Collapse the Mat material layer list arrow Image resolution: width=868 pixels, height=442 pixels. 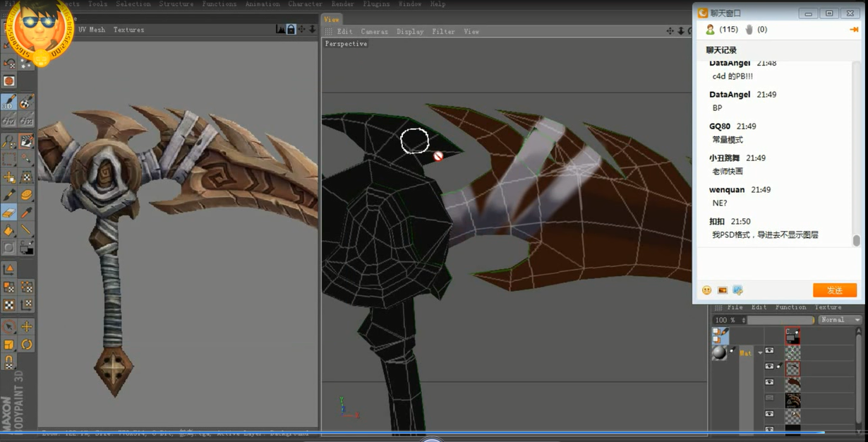coord(760,352)
